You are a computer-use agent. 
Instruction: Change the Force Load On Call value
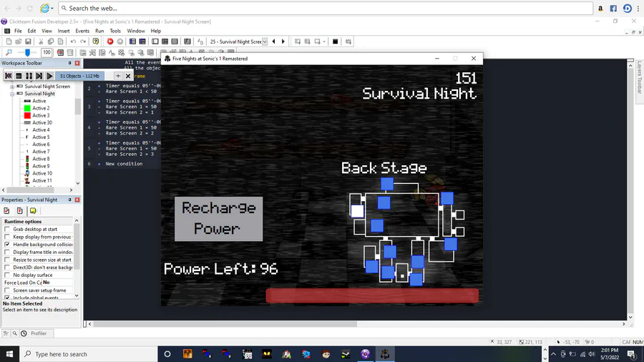coord(57,283)
